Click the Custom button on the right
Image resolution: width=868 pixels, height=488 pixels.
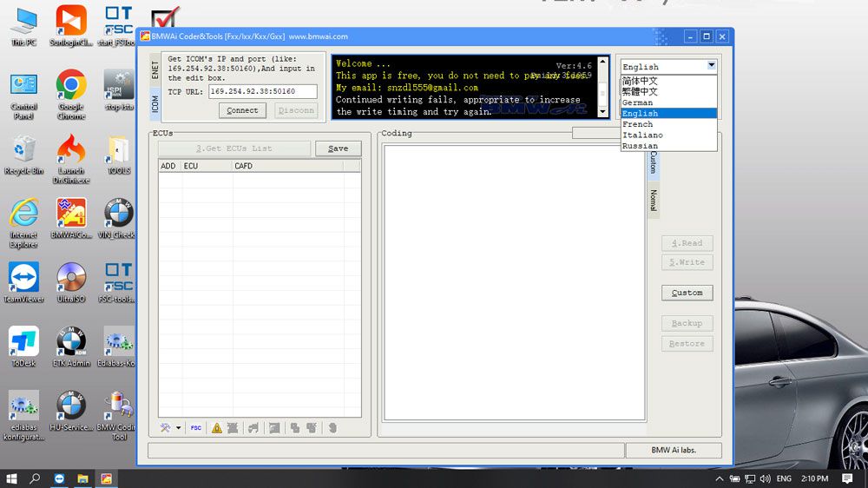click(x=687, y=293)
